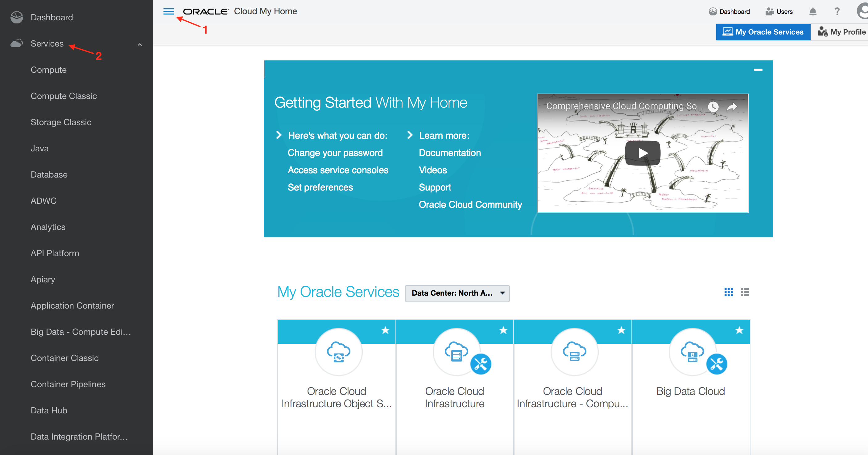
Task: Switch services to list view
Action: click(745, 292)
